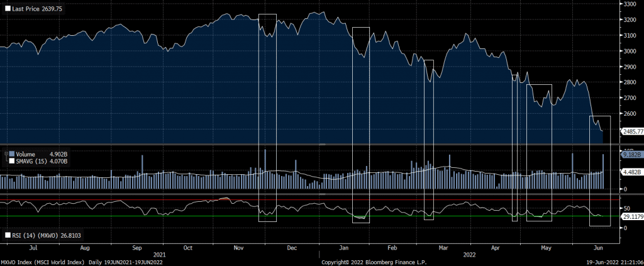644x266 pixels.
Task: Click the Aug month label on time axis
Action: 85,248
